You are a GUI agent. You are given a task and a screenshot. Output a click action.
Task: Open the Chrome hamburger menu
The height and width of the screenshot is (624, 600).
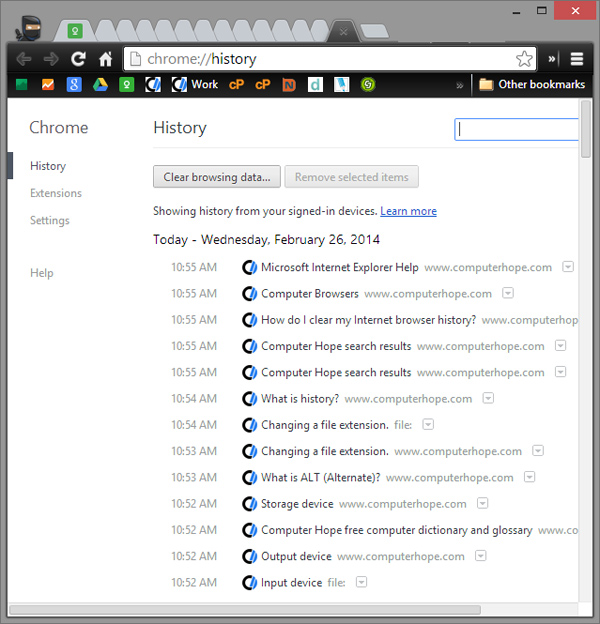click(x=577, y=59)
